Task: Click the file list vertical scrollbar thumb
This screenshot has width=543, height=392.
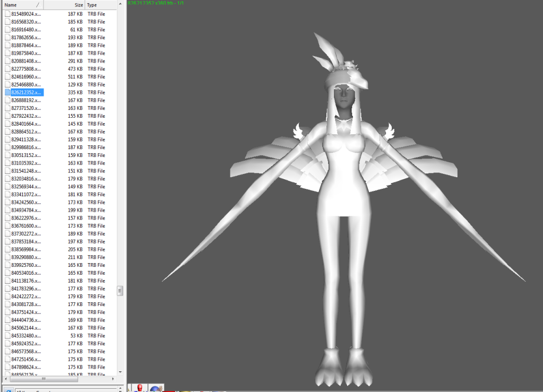Action: [120, 291]
